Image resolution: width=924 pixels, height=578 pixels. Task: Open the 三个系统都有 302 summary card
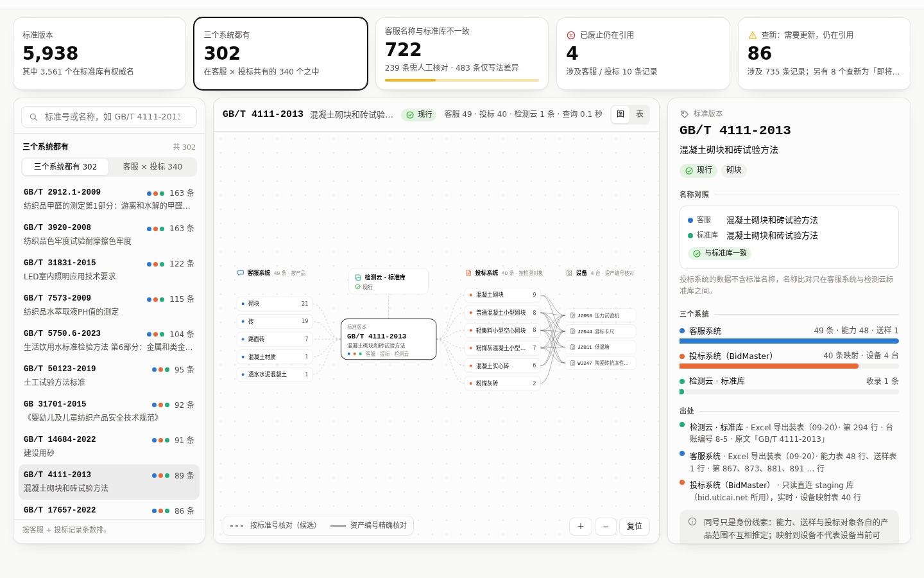280,53
